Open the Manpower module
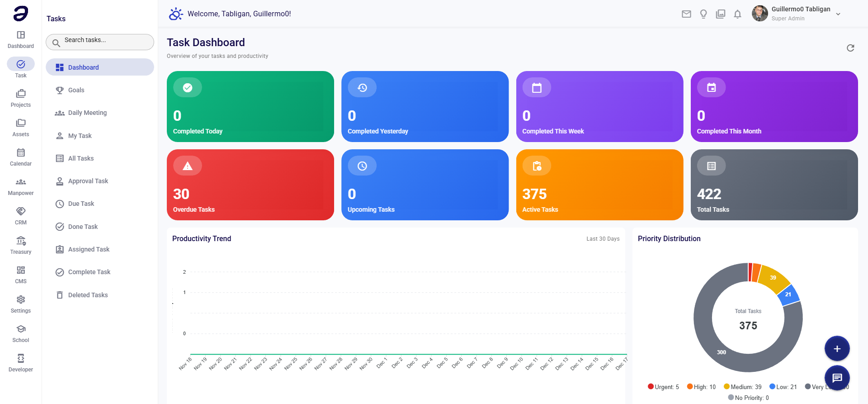868x404 pixels. pyautogui.click(x=21, y=187)
